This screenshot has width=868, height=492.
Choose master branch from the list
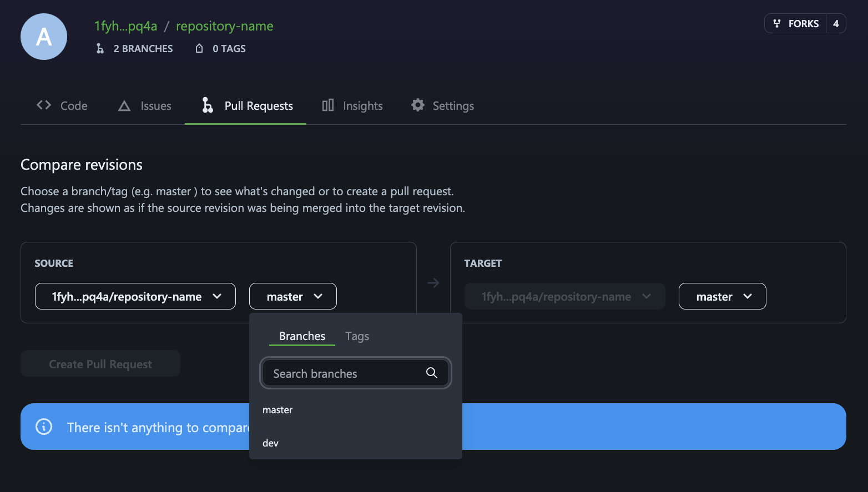tap(356, 410)
